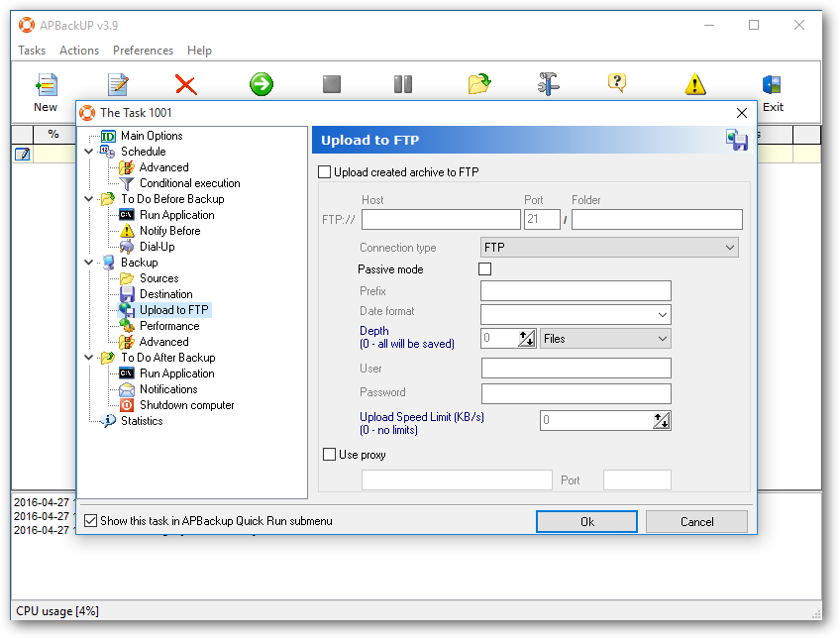
Task: Click the Cancel button
Action: pos(696,522)
